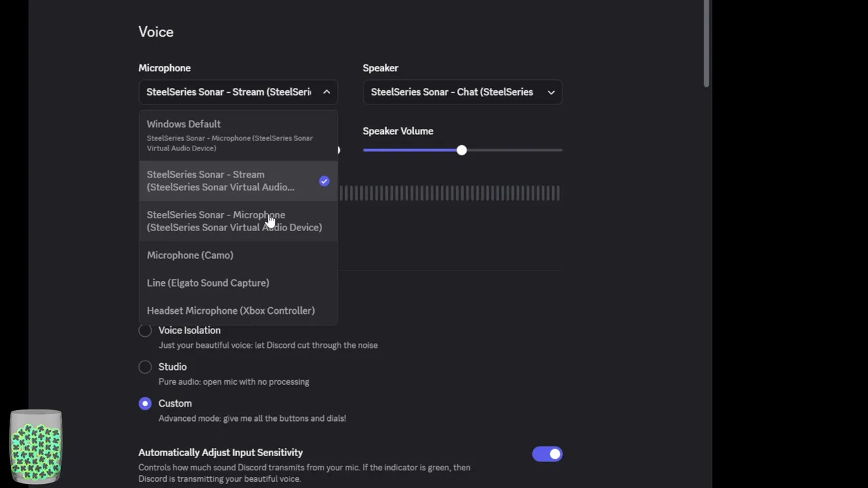Viewport: 868px width, 488px height.
Task: Click the settings page scrollbar
Action: (707, 44)
